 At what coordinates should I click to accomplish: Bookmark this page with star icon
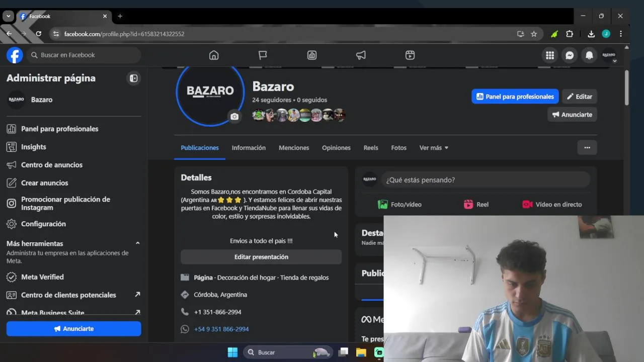click(x=534, y=34)
